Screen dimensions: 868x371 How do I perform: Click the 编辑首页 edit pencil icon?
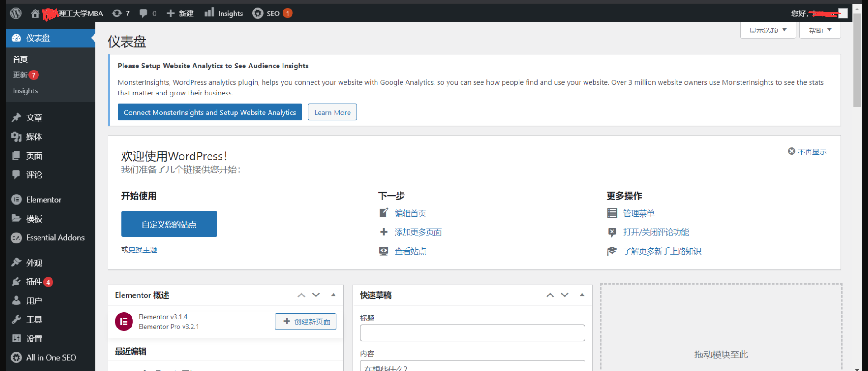coord(384,213)
